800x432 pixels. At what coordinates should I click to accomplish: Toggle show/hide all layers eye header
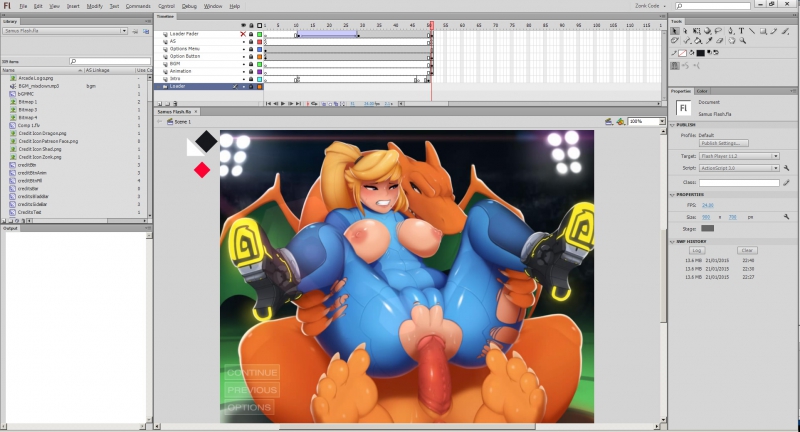point(243,26)
